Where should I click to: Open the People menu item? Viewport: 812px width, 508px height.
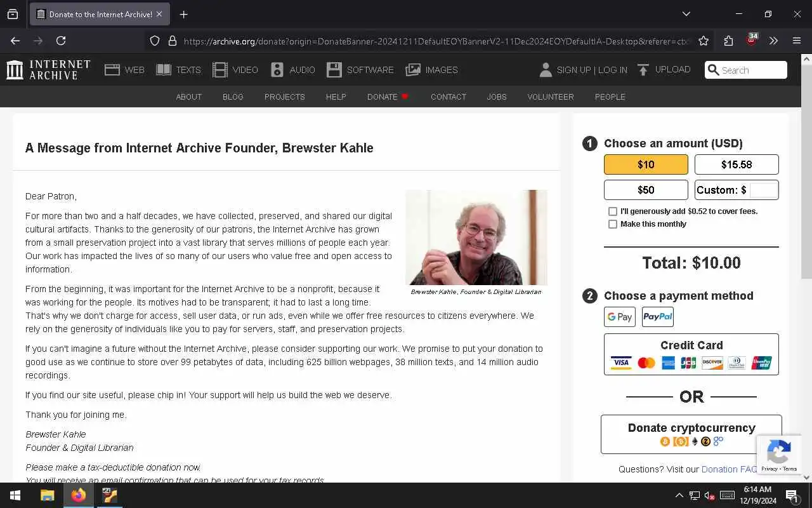(610, 97)
